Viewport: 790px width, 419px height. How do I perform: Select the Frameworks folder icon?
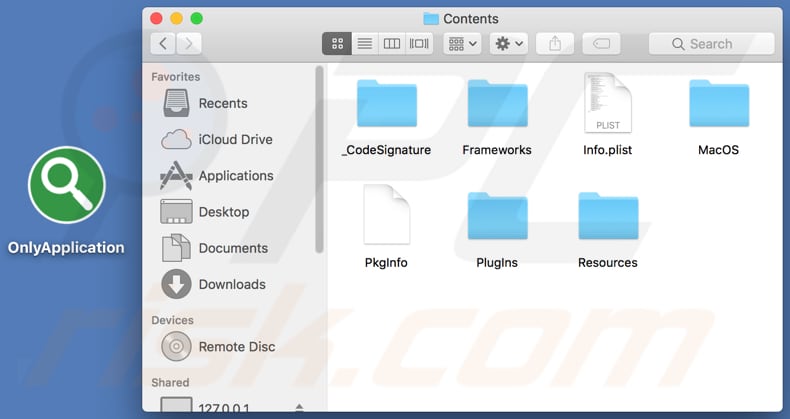tap(497, 103)
